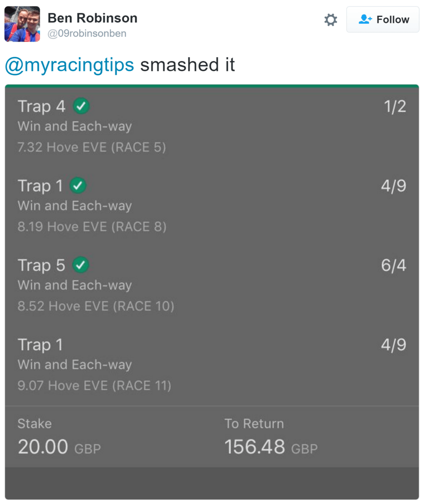Select the 6/4 odds for Trap 5
The width and height of the screenshot is (434, 504).
tap(394, 265)
